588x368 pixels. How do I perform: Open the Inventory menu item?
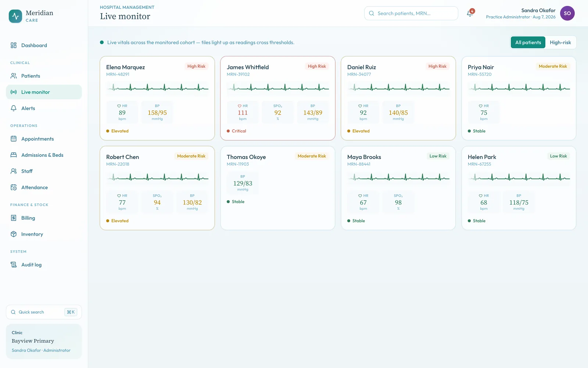[44, 234]
